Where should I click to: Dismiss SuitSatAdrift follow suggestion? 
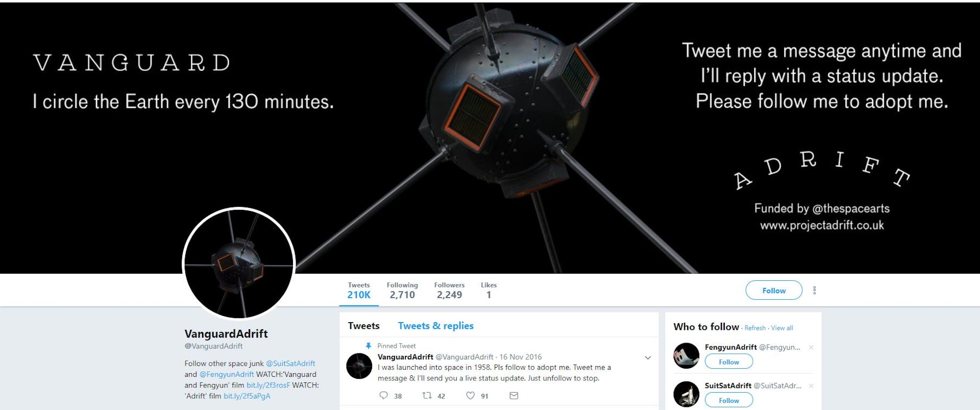pyautogui.click(x=811, y=386)
